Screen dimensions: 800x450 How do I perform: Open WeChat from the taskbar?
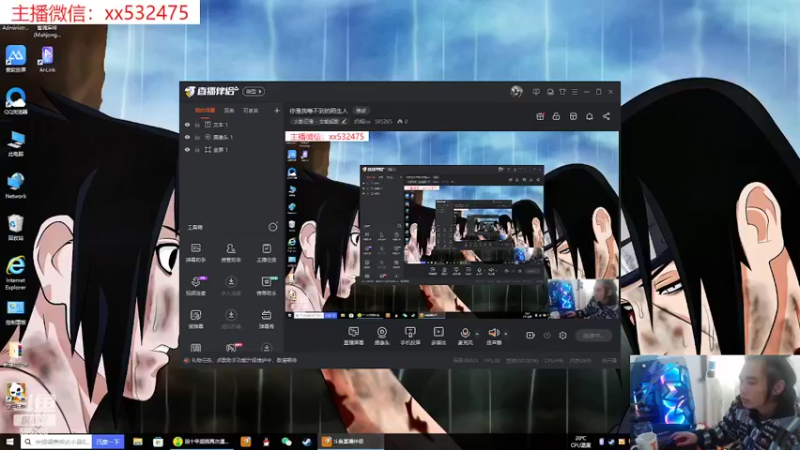[286, 442]
